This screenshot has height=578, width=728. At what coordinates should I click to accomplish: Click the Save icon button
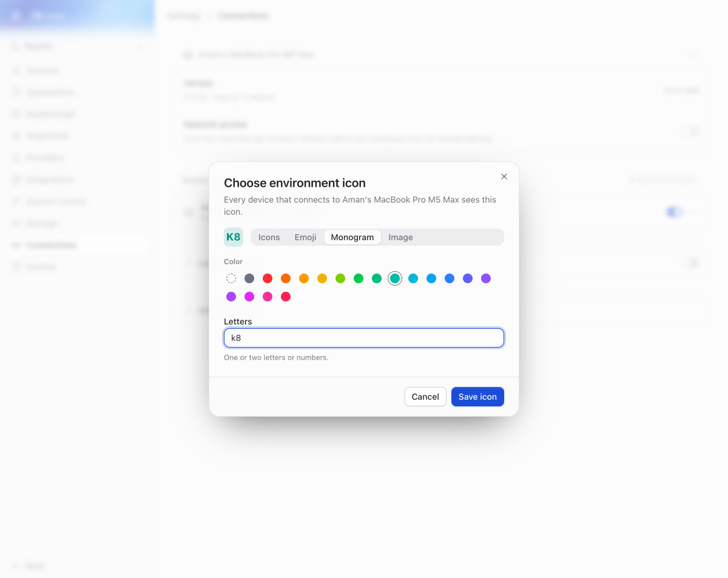(477, 397)
